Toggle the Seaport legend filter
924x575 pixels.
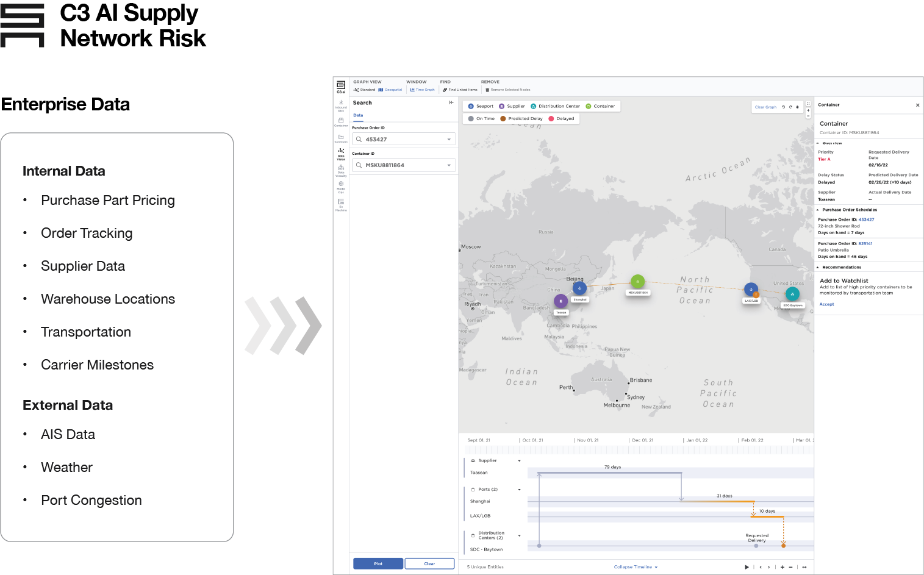[481, 106]
